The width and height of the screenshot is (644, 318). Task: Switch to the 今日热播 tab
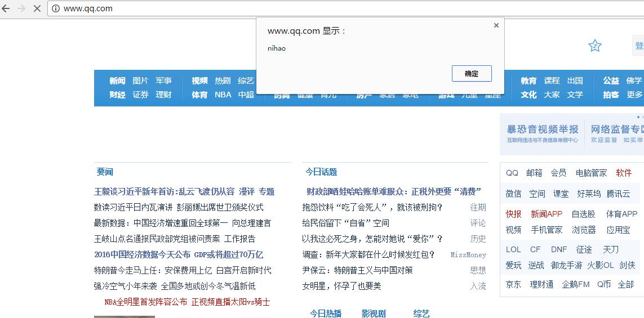point(325,313)
